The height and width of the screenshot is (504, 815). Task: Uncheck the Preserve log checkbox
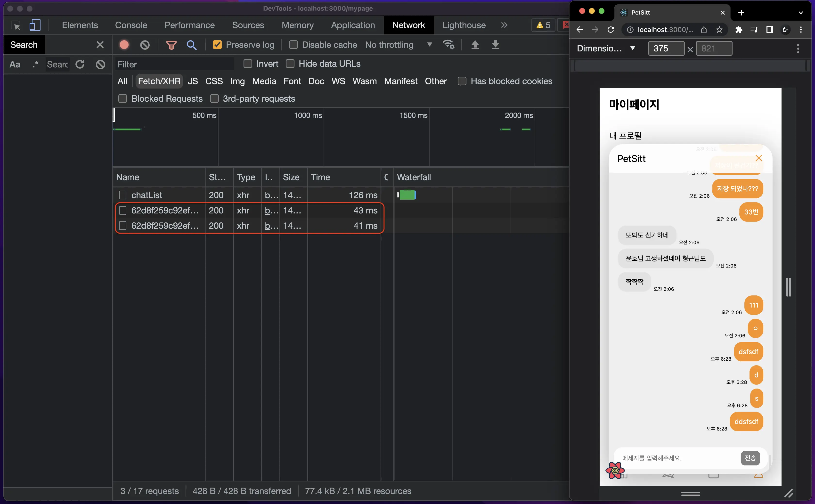217,45
